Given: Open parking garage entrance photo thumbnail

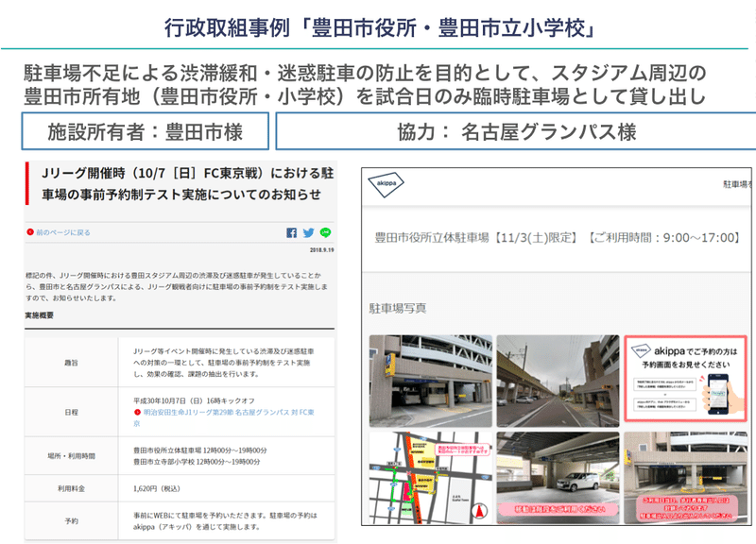Looking at the screenshot, I should tap(431, 382).
